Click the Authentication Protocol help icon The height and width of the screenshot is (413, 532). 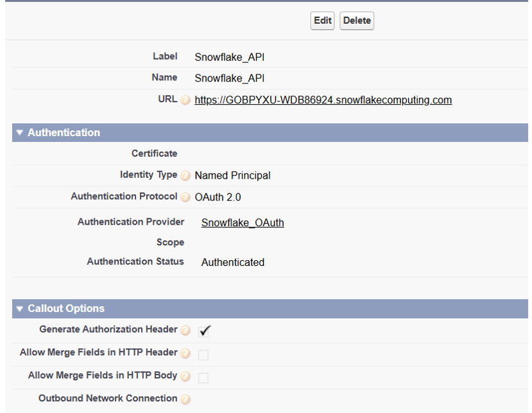[185, 197]
